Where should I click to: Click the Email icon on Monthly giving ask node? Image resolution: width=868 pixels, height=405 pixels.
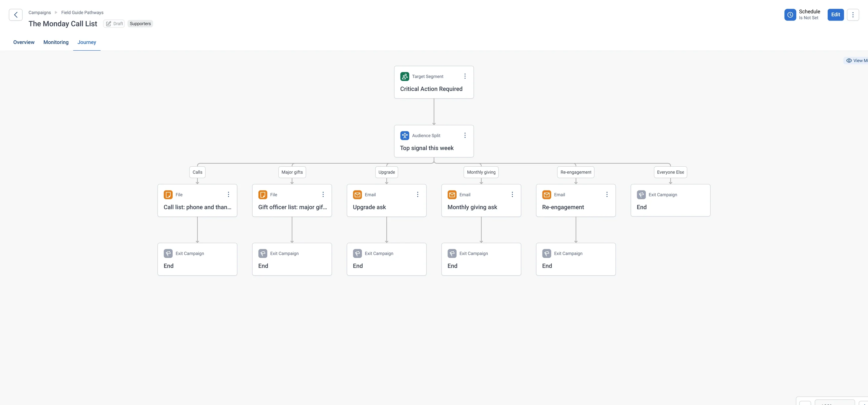pos(452,195)
